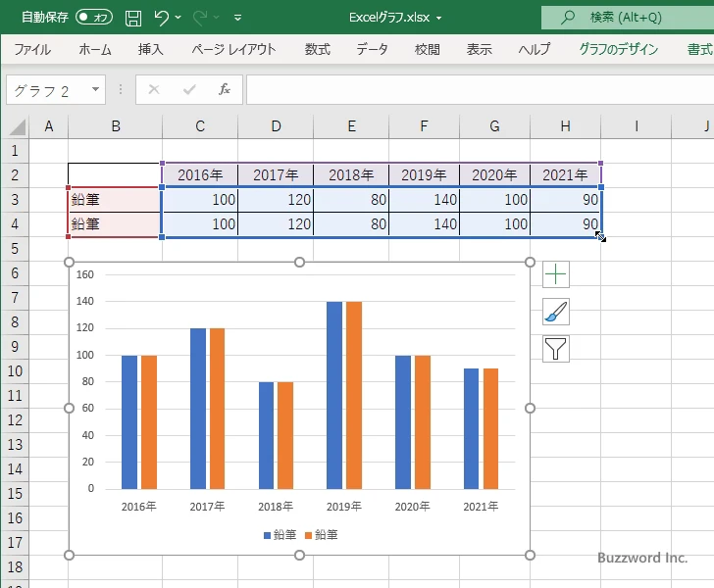Viewport: 714px width, 588px height.
Task: Click the Insert Function fx icon
Action: tap(225, 89)
